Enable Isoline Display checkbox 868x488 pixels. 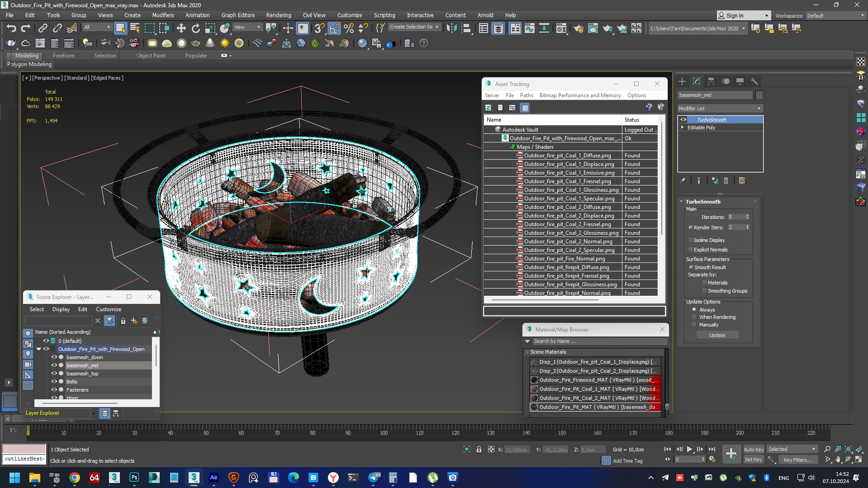[691, 240]
